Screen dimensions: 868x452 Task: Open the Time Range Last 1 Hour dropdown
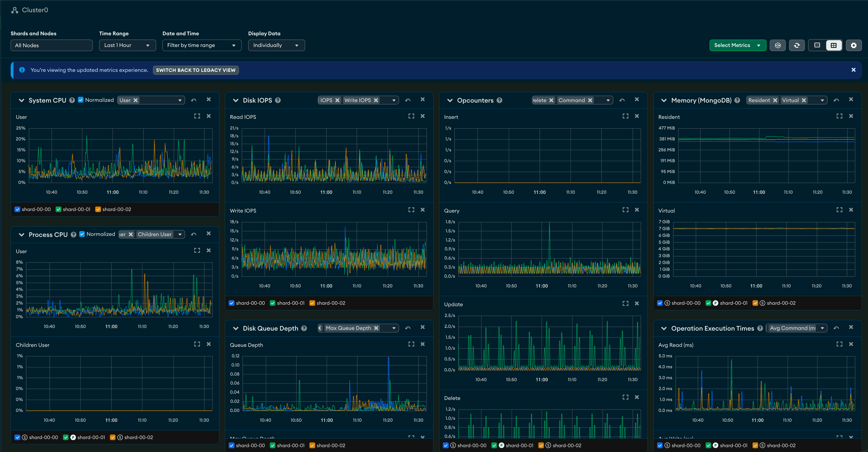coord(127,45)
